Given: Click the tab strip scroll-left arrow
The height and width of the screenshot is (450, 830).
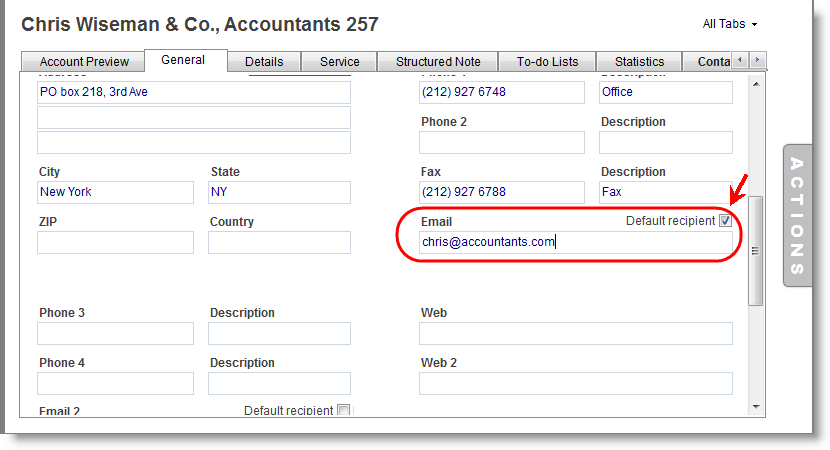Looking at the screenshot, I should click(741, 61).
